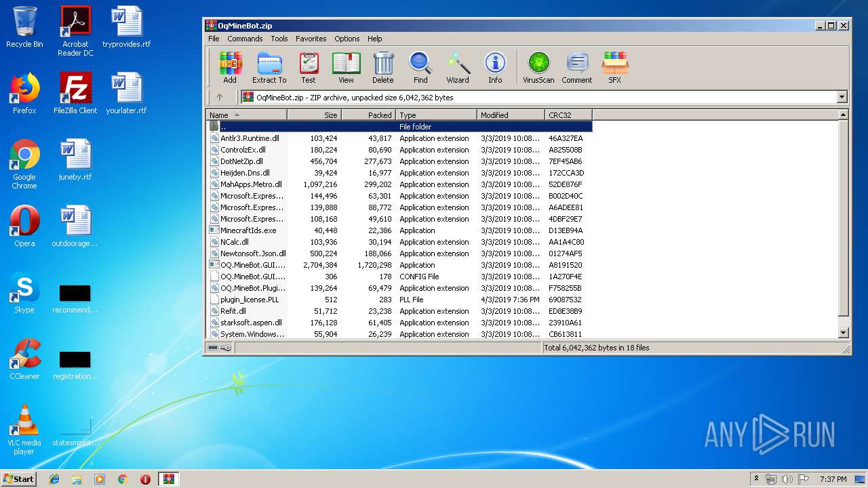The height and width of the screenshot is (488, 868).
Task: Sort by Name column header
Action: click(x=246, y=115)
